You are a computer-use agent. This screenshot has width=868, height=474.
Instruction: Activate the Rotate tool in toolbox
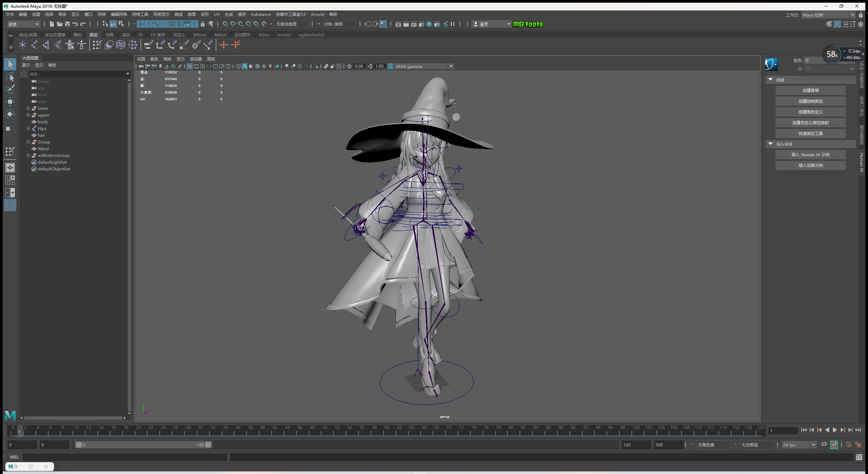[x=10, y=114]
